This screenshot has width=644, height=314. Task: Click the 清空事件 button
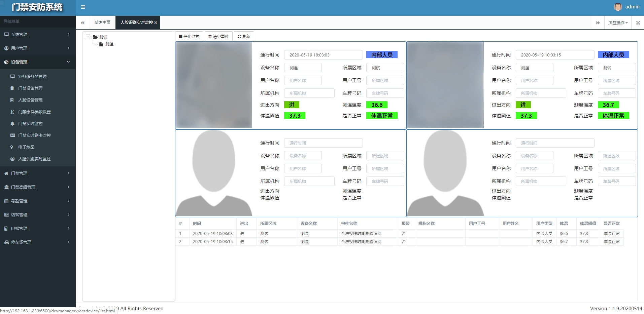point(218,37)
